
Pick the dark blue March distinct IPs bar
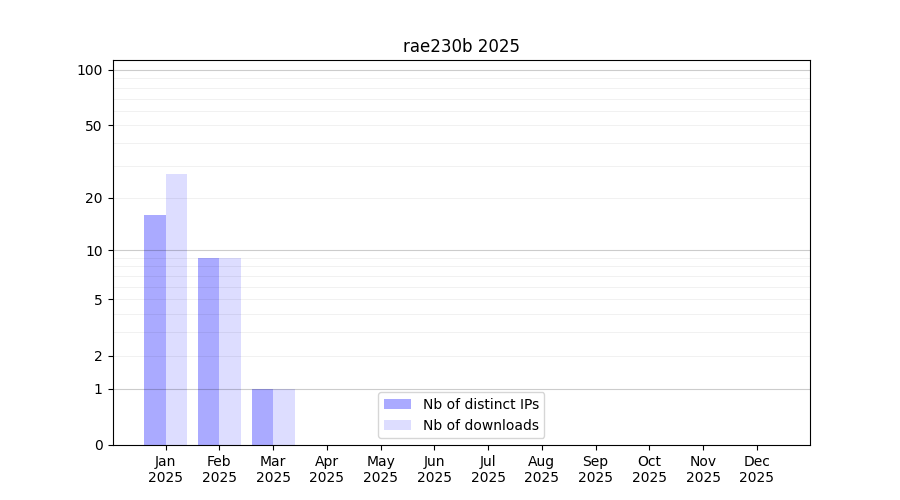(x=262, y=417)
